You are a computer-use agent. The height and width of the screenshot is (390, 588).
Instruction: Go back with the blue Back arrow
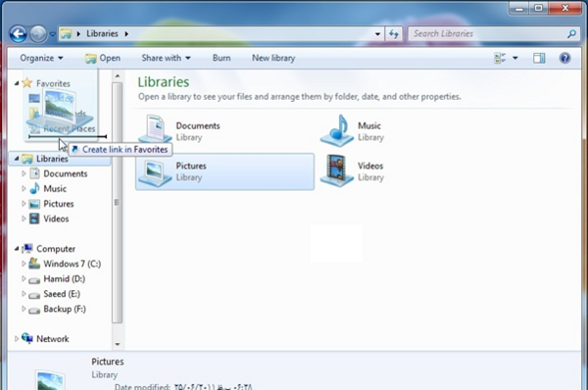pyautogui.click(x=18, y=34)
